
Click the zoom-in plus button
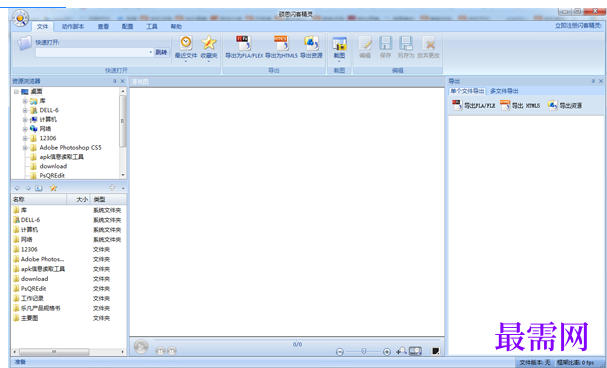387,352
